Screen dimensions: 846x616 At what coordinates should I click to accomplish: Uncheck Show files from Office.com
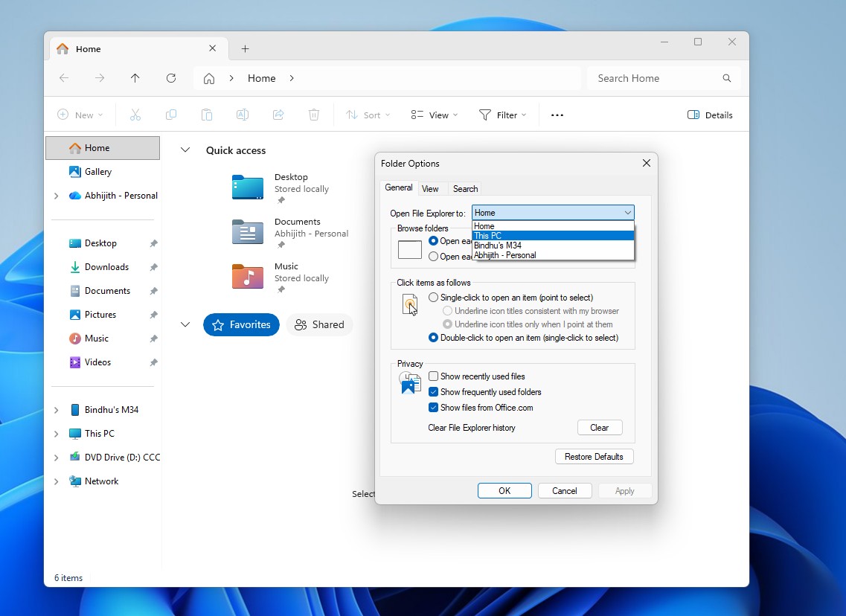434,408
